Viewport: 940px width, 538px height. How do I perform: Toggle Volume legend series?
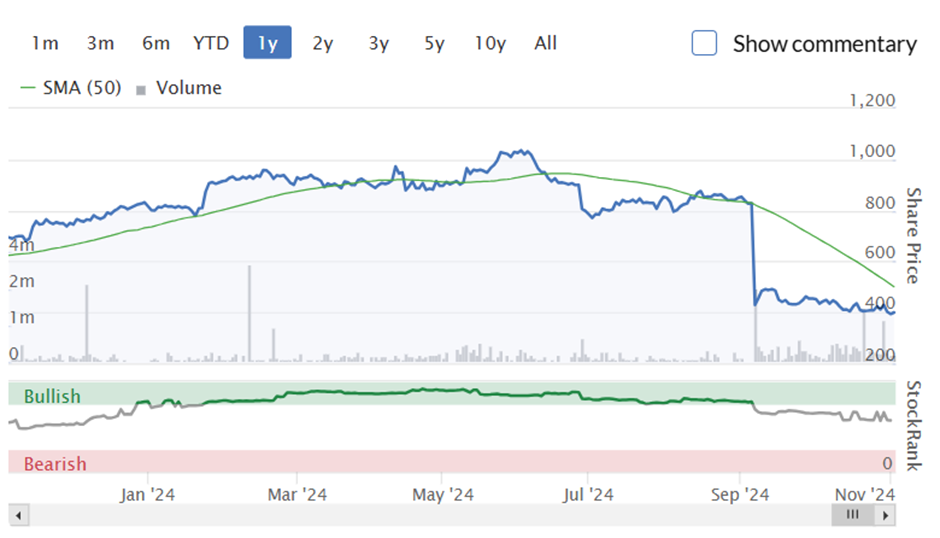179,88
